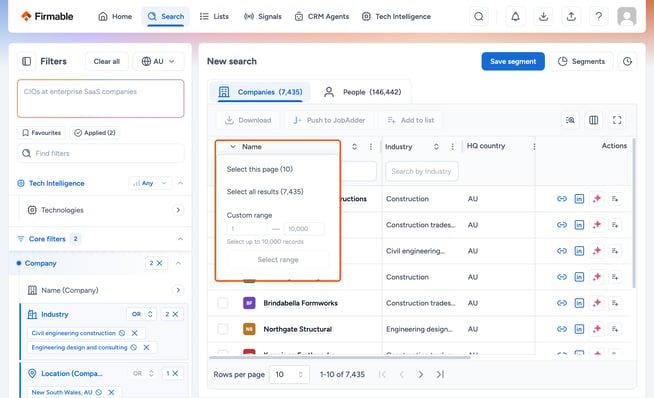Remove Civil engineering construction filter tag
The width and height of the screenshot is (654, 398).
pyautogui.click(x=135, y=333)
